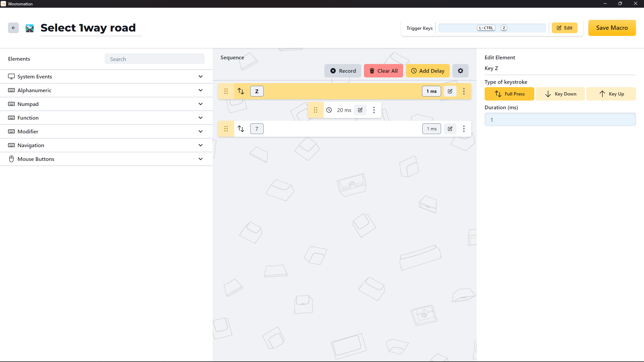Open three-dot menu on 7 key row

click(464, 129)
